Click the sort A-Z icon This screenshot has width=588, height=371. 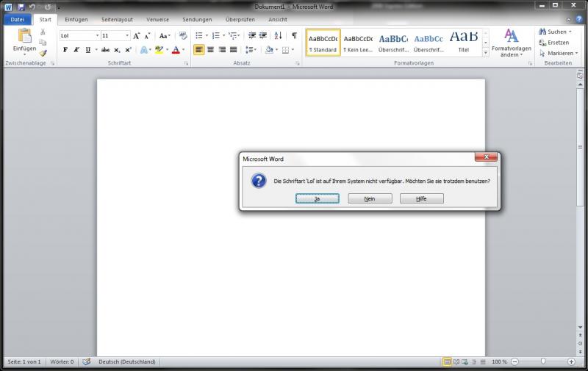[x=278, y=35]
